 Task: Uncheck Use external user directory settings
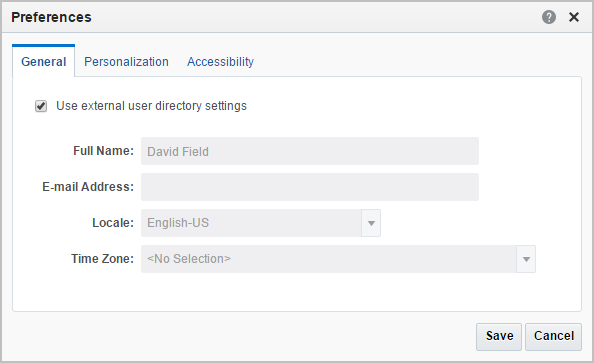click(41, 106)
